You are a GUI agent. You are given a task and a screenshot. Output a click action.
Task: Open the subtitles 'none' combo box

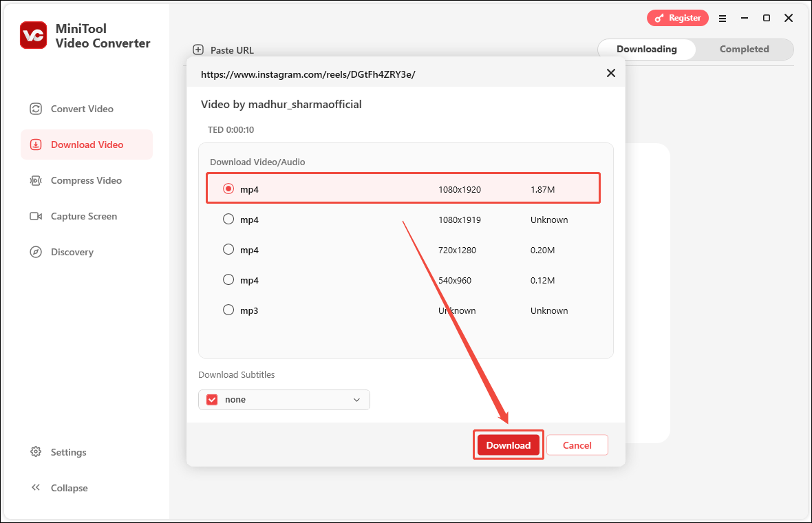coord(284,400)
